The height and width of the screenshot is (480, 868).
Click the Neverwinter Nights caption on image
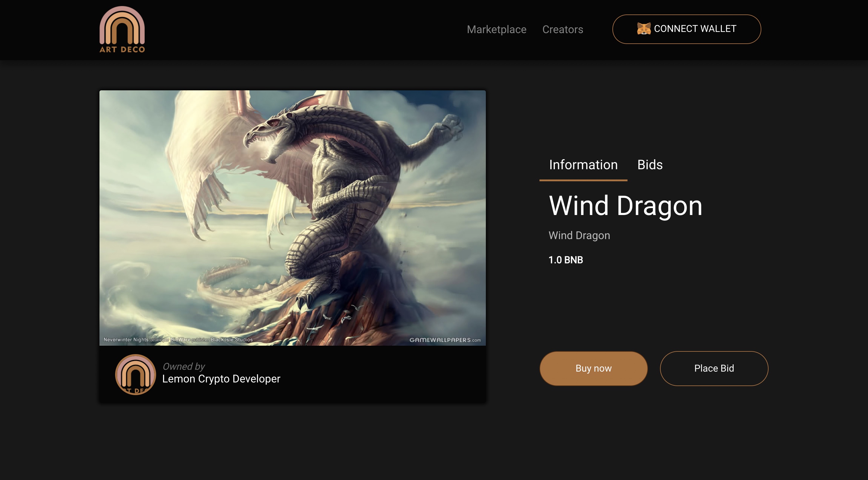coord(126,340)
